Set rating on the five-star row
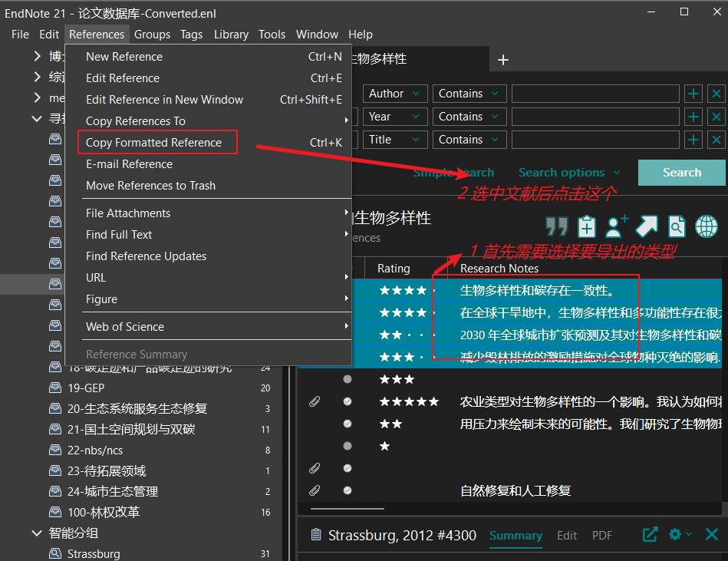728x561 pixels. (409, 401)
